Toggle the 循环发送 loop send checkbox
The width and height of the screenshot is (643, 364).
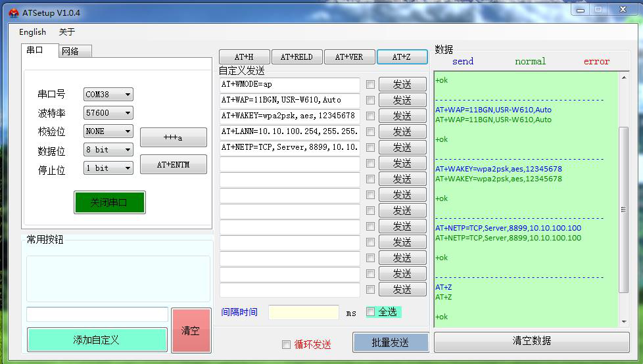click(286, 344)
